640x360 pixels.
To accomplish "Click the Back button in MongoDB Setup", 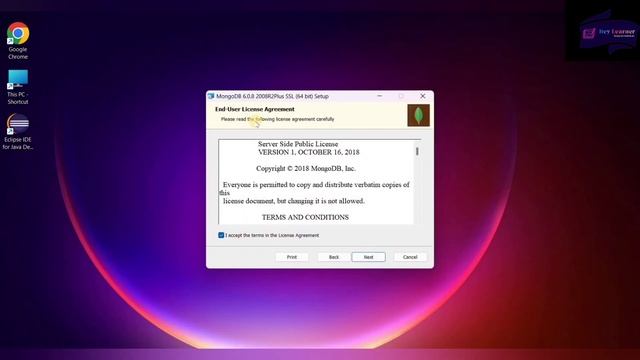I will tap(334, 257).
